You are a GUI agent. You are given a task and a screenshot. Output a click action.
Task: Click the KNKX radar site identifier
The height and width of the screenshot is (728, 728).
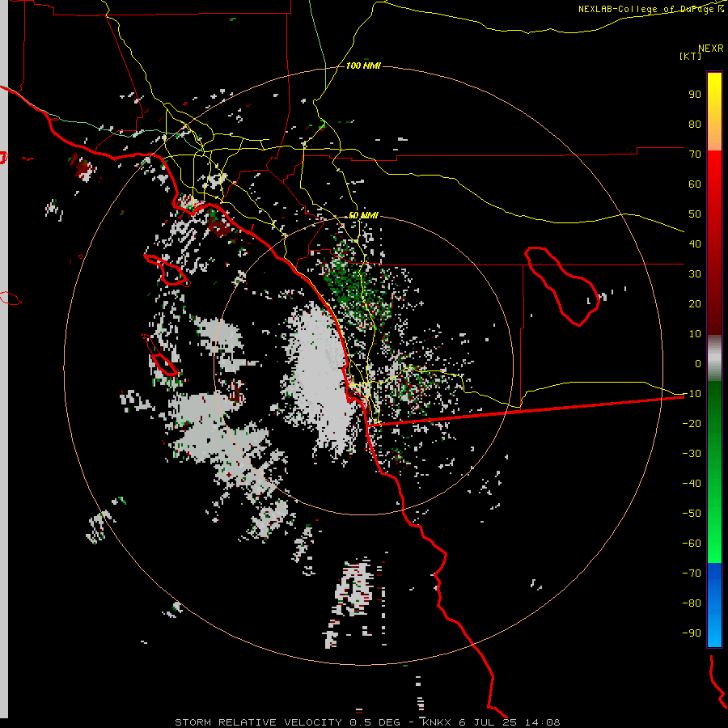coord(437,722)
